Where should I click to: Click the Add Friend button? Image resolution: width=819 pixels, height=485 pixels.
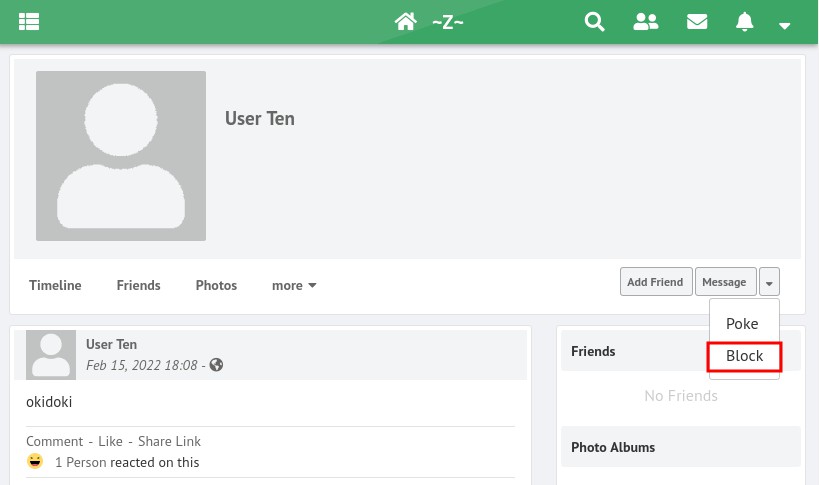(655, 282)
